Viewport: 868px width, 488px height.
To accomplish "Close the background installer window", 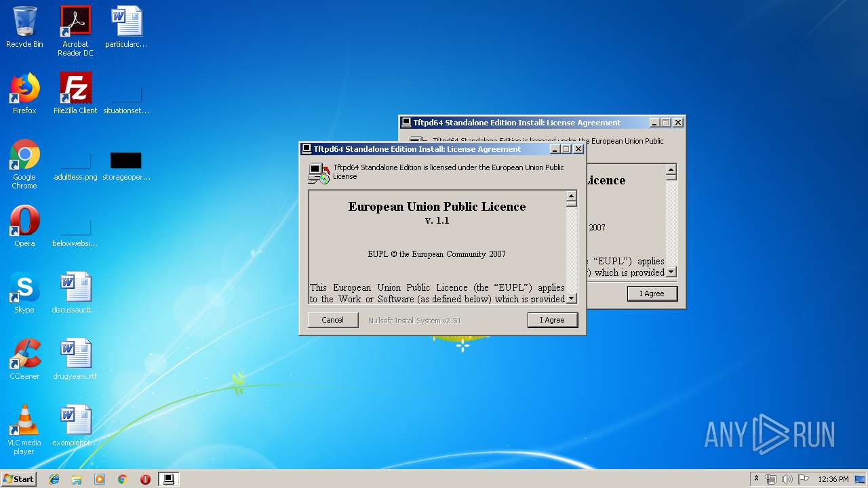I will pos(678,123).
